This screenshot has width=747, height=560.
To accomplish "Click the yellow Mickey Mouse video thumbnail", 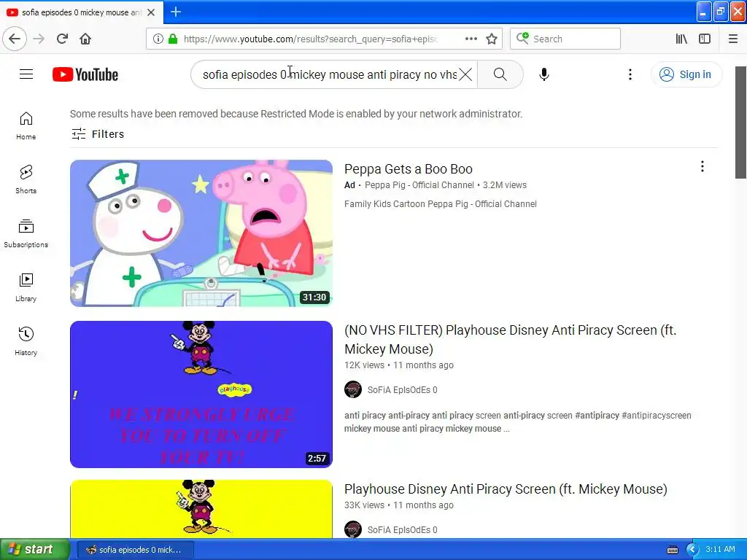I will point(201,509).
